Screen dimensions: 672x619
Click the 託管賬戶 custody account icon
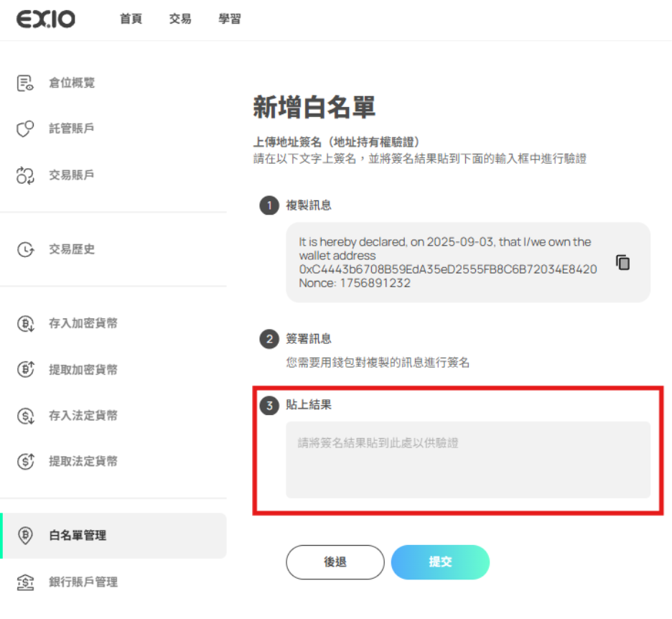click(25, 129)
